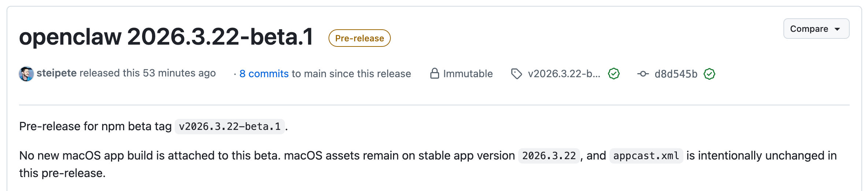
Task: Click the Immutable lock icon
Action: click(x=434, y=74)
